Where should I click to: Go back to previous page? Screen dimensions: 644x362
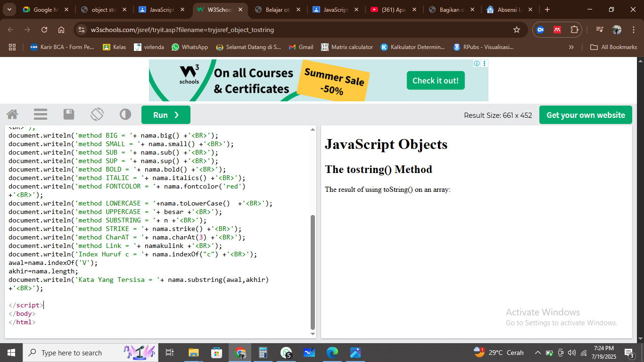[x=10, y=30]
